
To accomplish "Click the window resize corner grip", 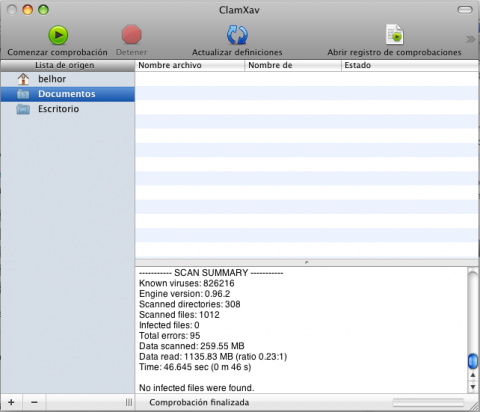I will [474, 406].
